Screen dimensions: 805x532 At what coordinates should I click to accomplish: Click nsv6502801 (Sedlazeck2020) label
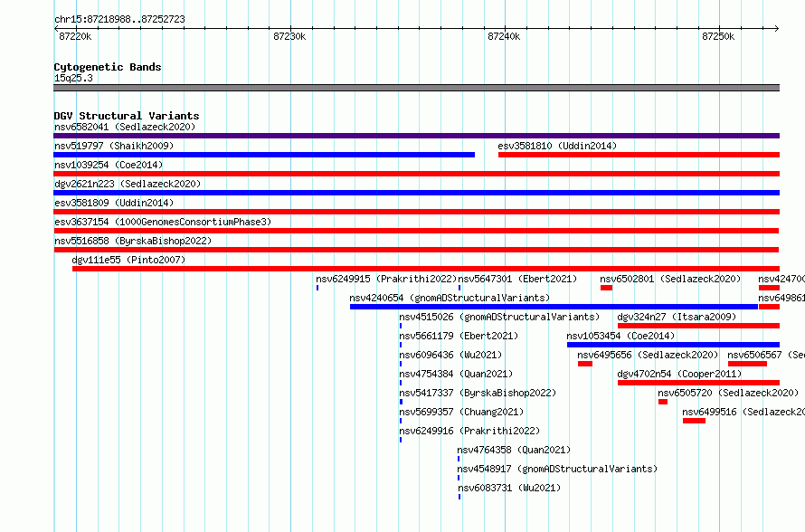670,279
